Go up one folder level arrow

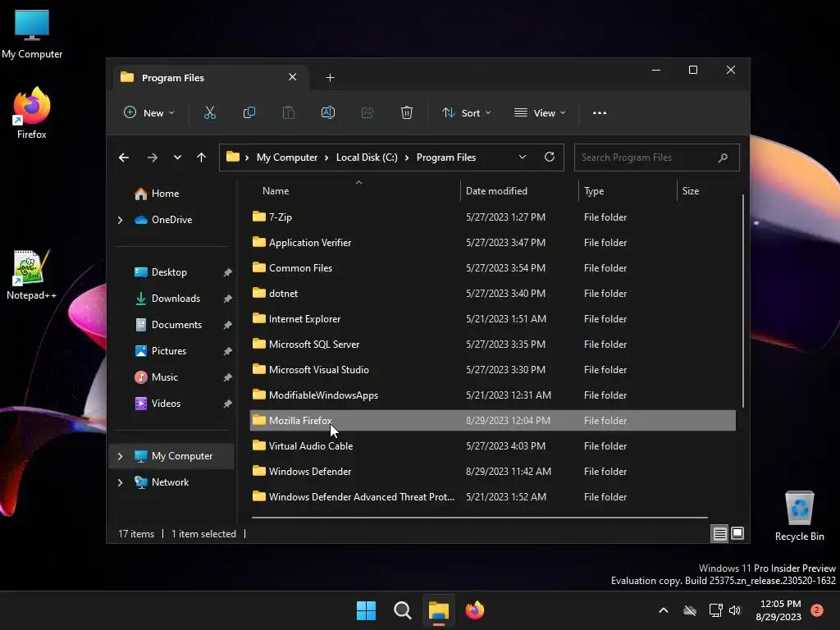[x=202, y=157]
